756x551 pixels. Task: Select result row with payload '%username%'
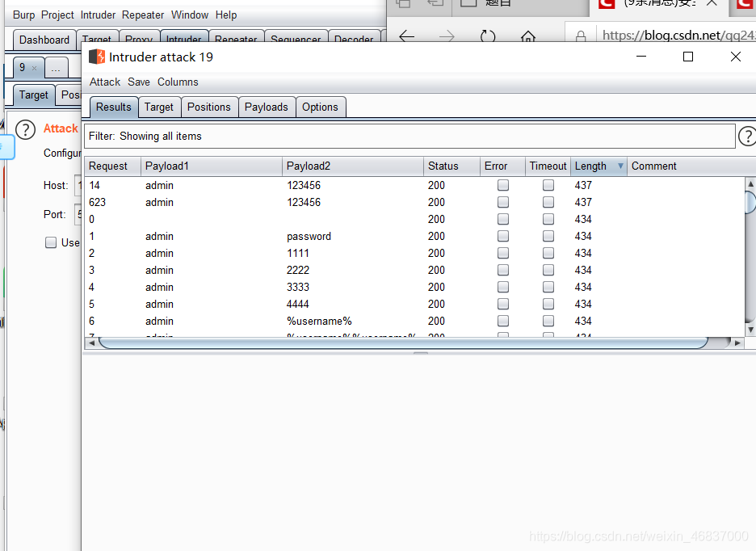click(x=415, y=321)
